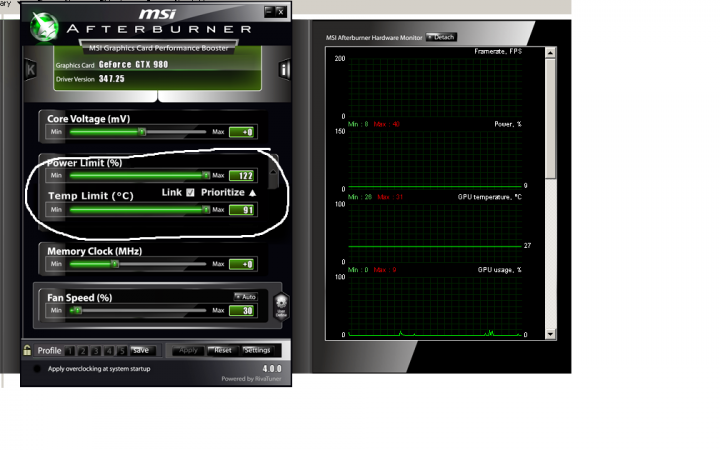Detach the hardware monitor window
This screenshot has width=720, height=450.
point(441,37)
